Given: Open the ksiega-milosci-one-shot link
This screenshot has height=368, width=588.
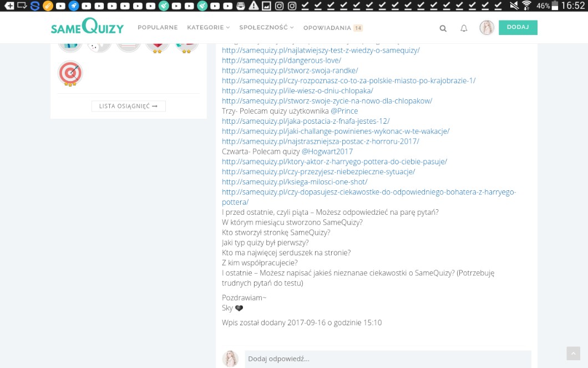Looking at the screenshot, I should tap(295, 182).
